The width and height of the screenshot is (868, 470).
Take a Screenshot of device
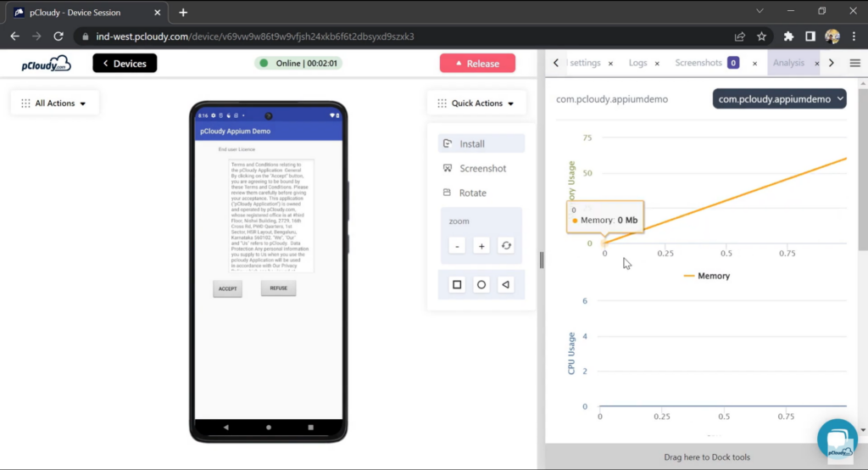pyautogui.click(x=481, y=168)
